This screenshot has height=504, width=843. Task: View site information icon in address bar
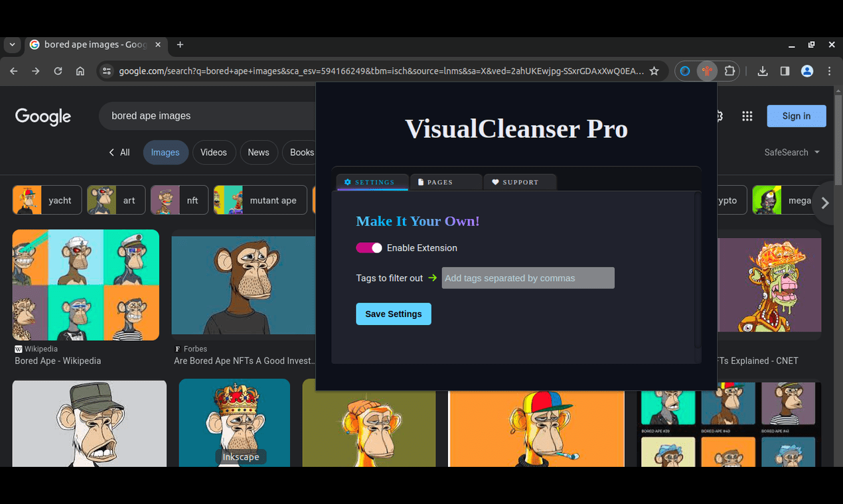[106, 71]
